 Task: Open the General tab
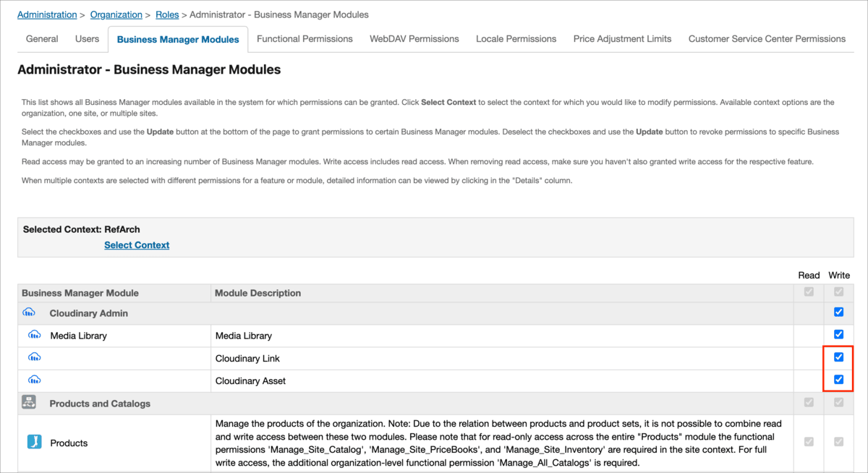(42, 39)
